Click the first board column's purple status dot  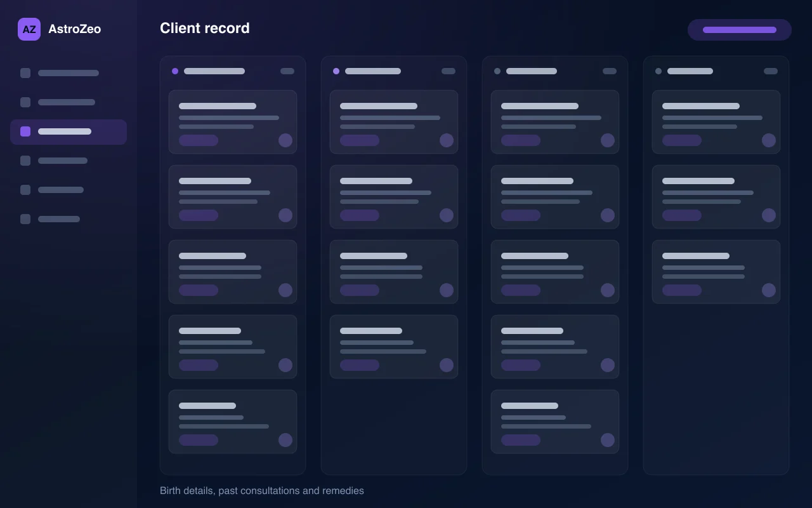point(175,71)
